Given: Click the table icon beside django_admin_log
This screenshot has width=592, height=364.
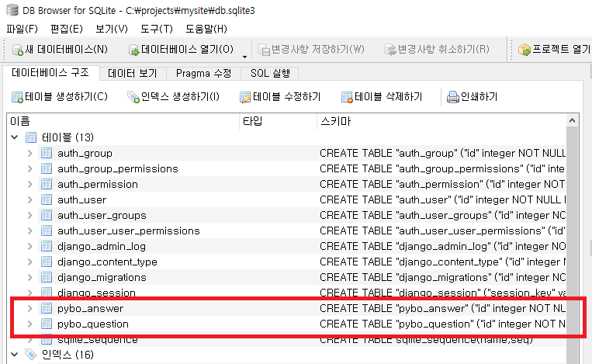Looking at the screenshot, I should pyautogui.click(x=47, y=246).
